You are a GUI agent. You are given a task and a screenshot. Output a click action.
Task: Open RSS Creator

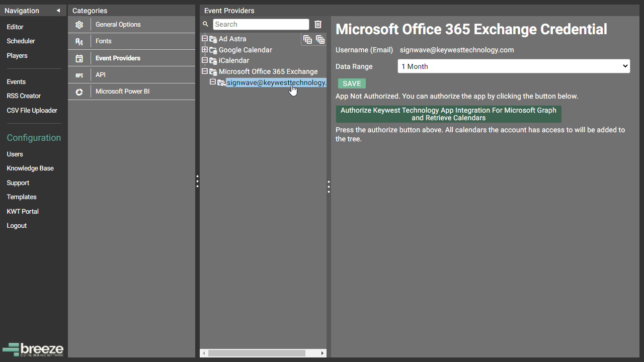24,96
